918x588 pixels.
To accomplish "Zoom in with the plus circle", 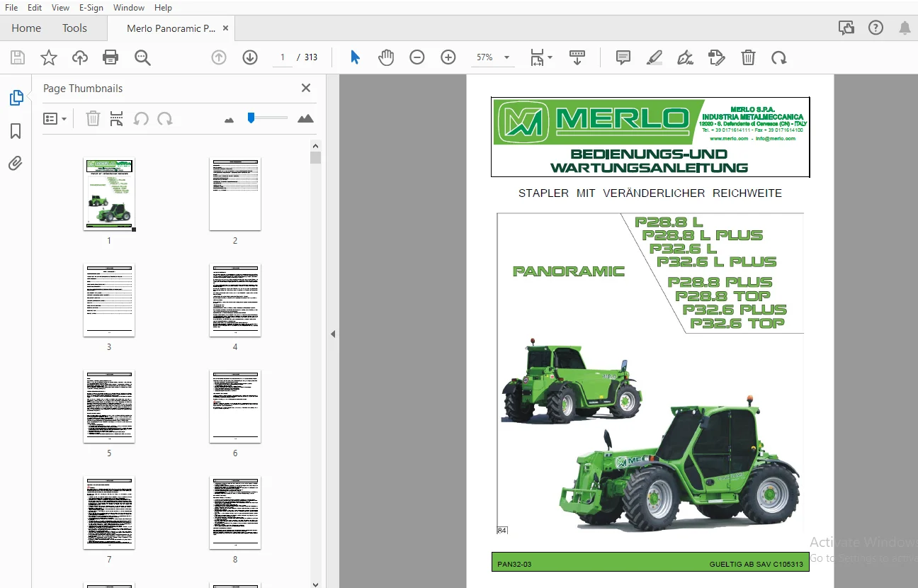I will click(x=448, y=57).
